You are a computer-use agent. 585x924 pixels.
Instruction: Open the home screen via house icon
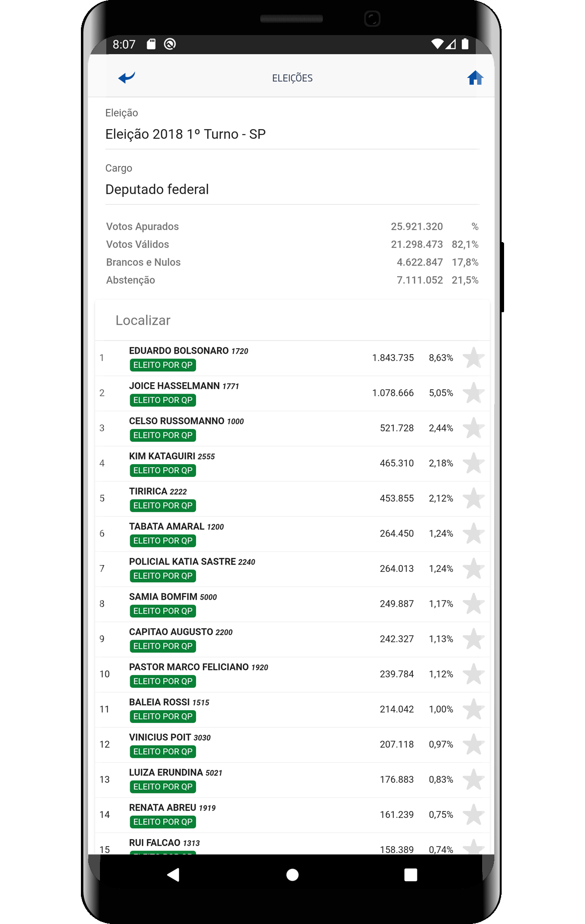475,78
